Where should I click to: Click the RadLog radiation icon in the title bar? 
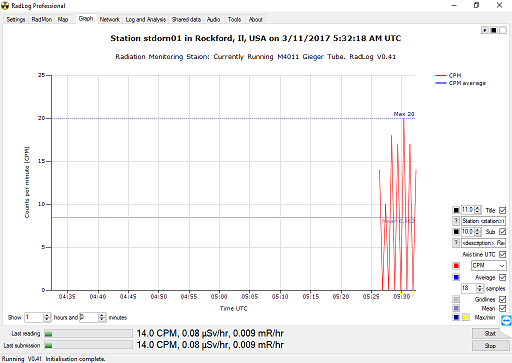pos(5,5)
